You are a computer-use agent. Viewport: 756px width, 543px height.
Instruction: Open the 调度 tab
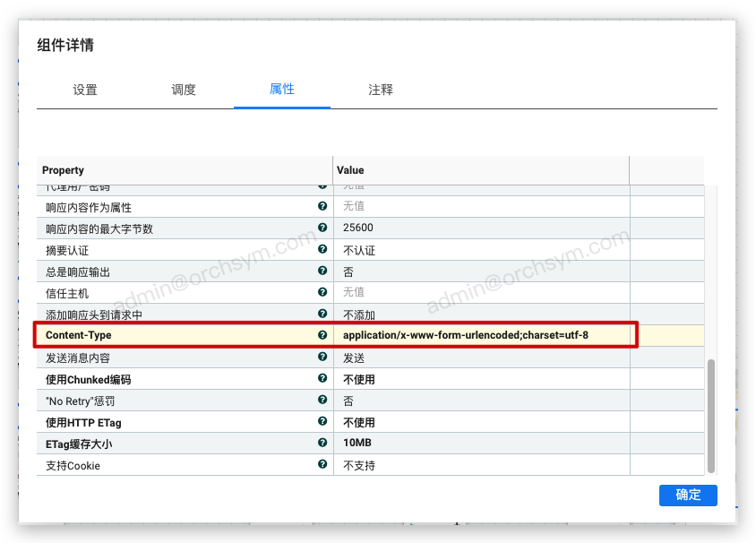click(184, 90)
